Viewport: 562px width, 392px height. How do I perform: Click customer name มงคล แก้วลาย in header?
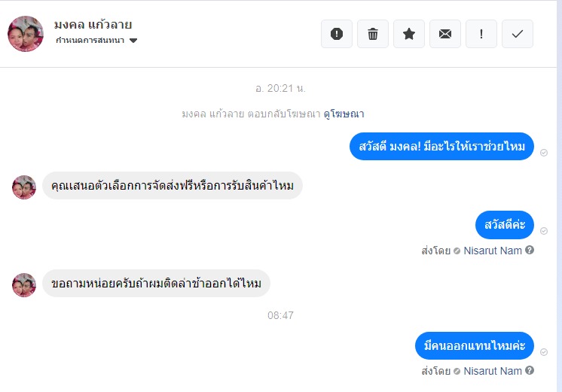click(x=93, y=24)
